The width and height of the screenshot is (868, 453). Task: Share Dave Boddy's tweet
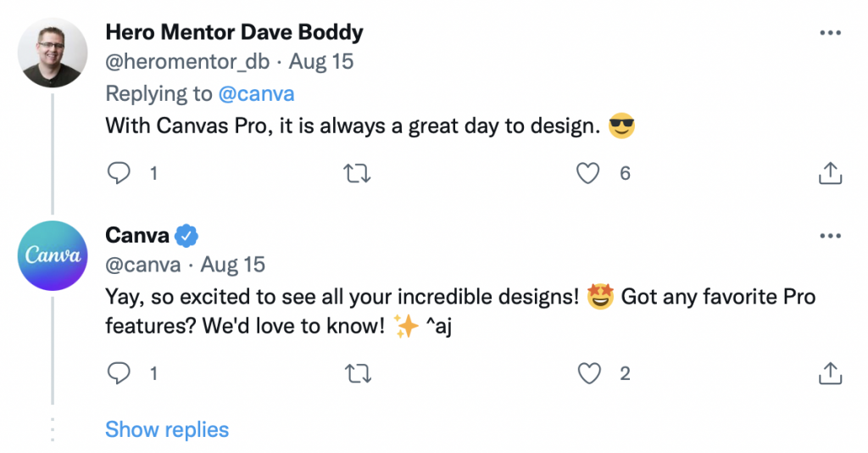[x=829, y=174]
